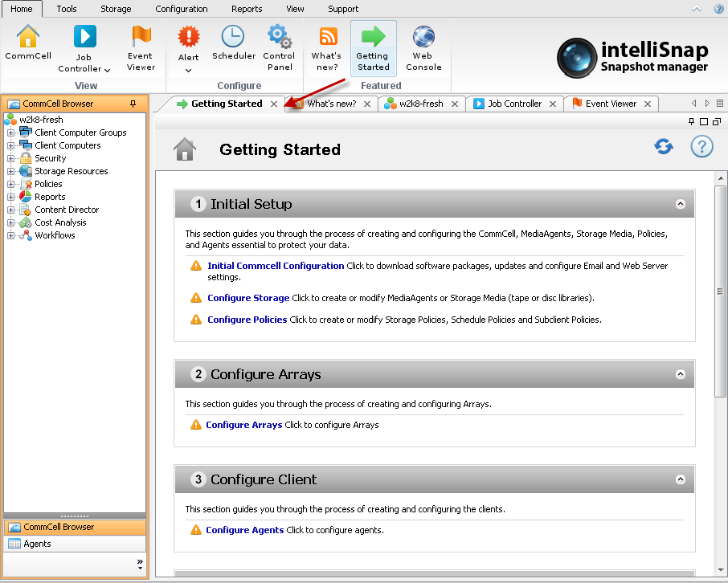
Task: Refresh the Getting Started page
Action: (664, 147)
